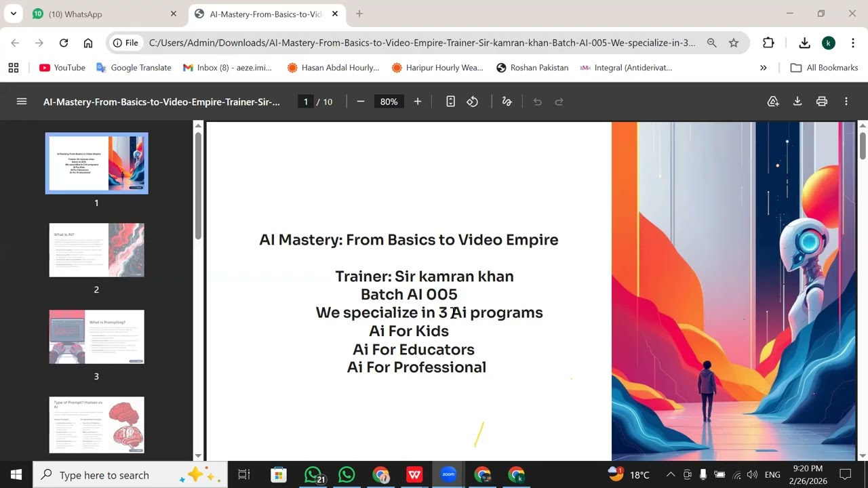Screen dimensions: 868x488
Task: Open WPS Office from the taskbar
Action: click(414, 474)
